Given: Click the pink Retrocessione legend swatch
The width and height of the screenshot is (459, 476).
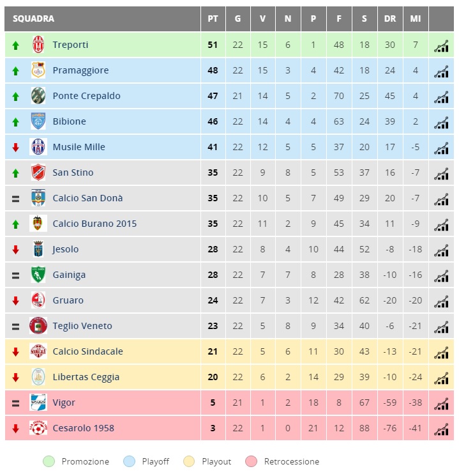Looking at the screenshot, I should coord(251,461).
